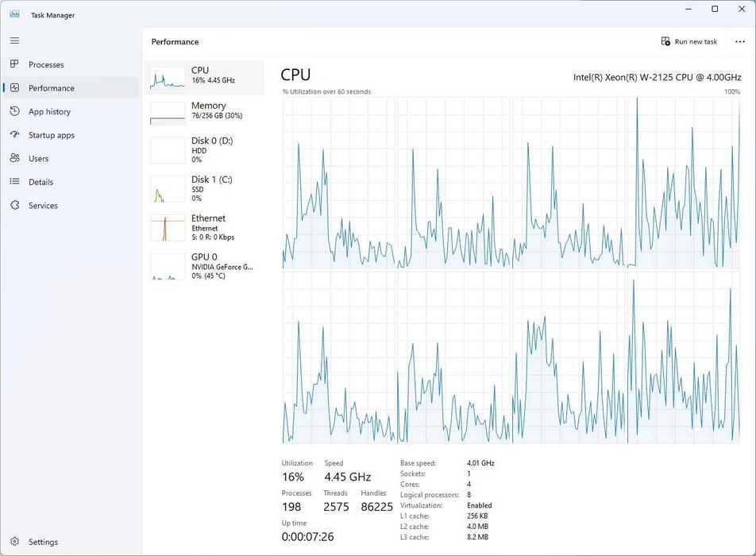Click the Disk 0 mini graph thumbnail
This screenshot has width=756, height=556.
pyautogui.click(x=168, y=150)
